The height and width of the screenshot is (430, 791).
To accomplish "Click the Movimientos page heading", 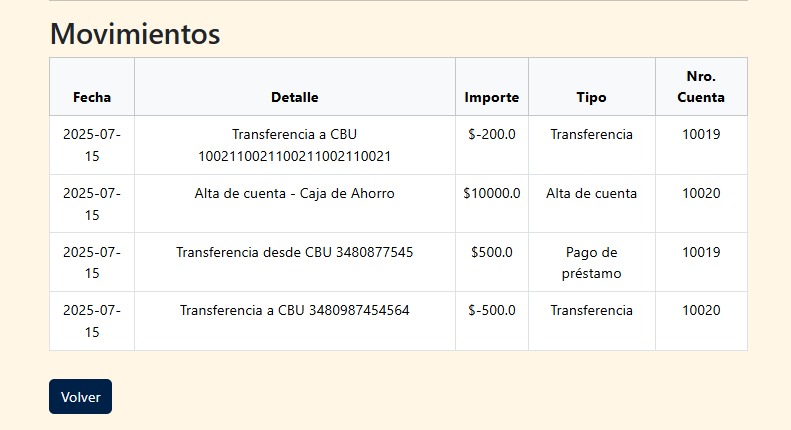I will [x=135, y=33].
